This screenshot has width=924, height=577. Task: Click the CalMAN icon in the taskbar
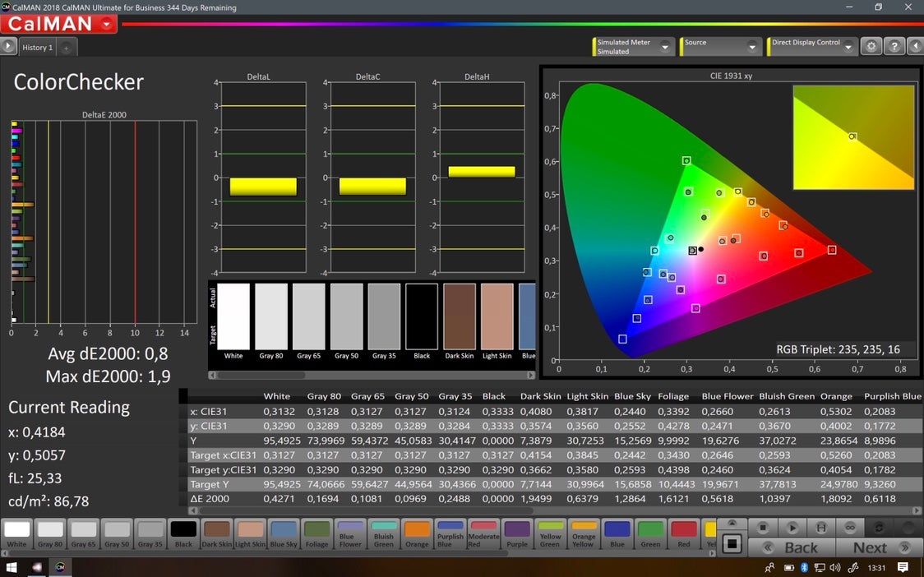tap(59, 568)
